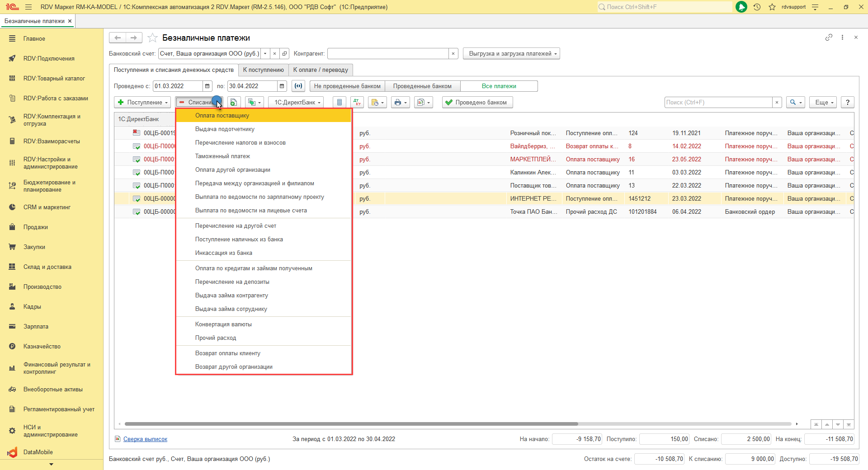Click the list settings toolbar icon
Viewport: 868px width, 470px height.
[x=340, y=103]
